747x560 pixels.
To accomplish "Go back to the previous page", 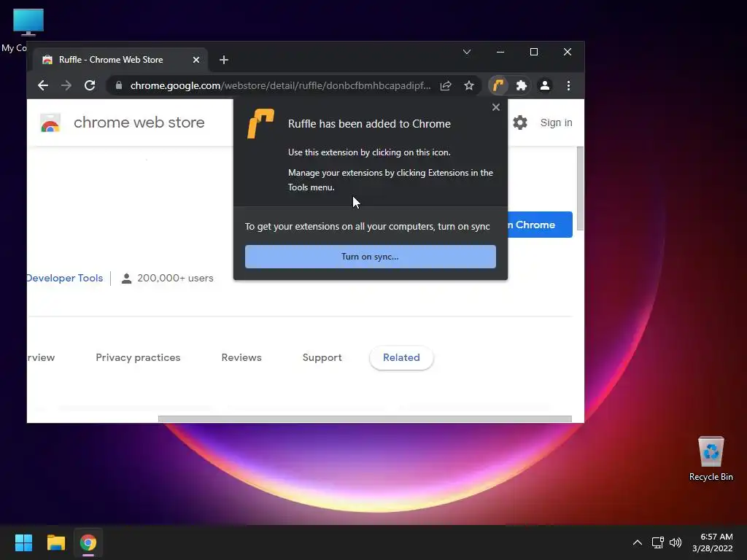I will pos(43,86).
